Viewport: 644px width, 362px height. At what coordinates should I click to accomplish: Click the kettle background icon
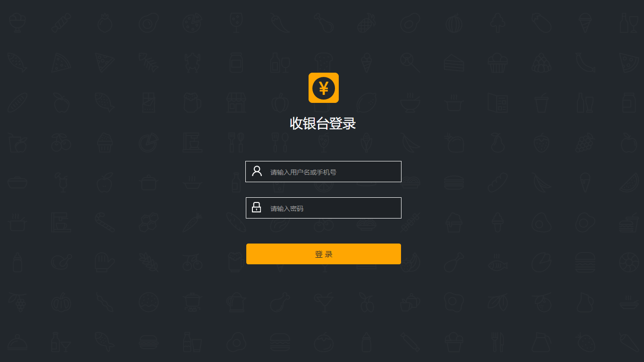[x=236, y=302]
